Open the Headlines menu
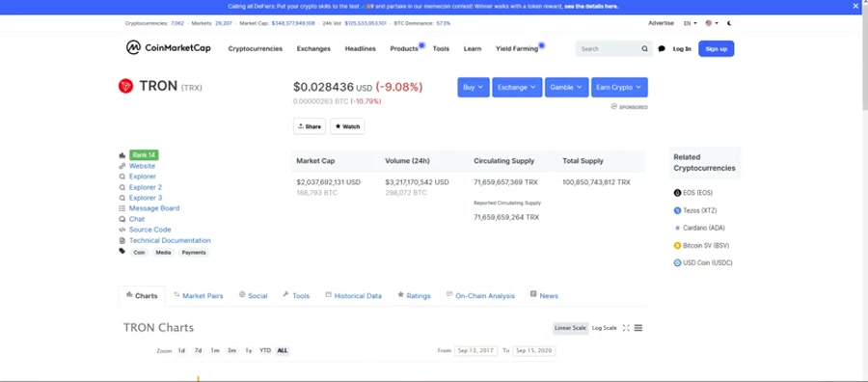 point(361,49)
